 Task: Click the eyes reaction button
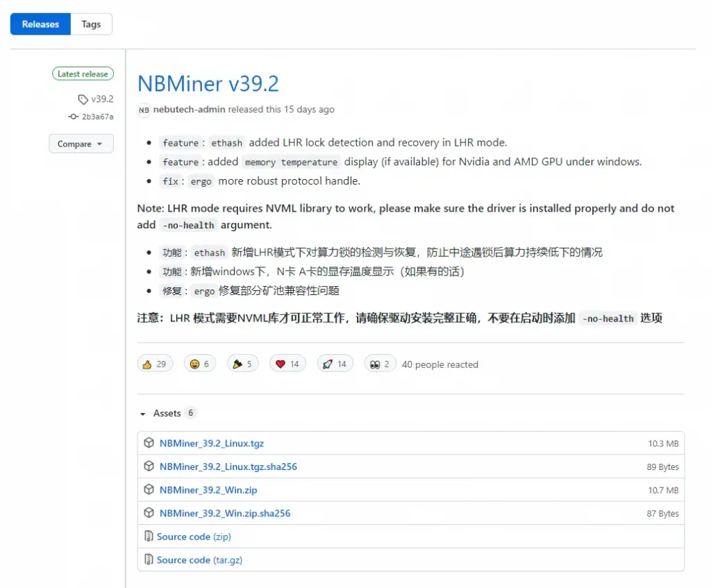click(x=380, y=364)
